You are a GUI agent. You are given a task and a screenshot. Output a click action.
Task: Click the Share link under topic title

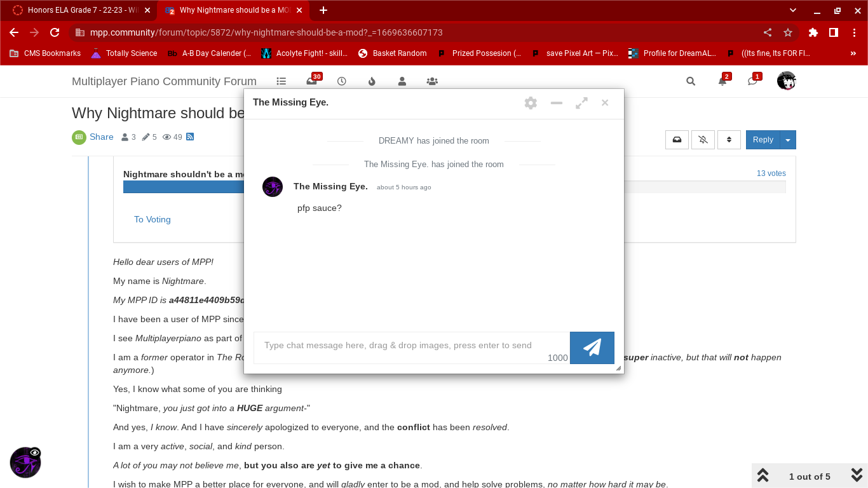tap(102, 137)
